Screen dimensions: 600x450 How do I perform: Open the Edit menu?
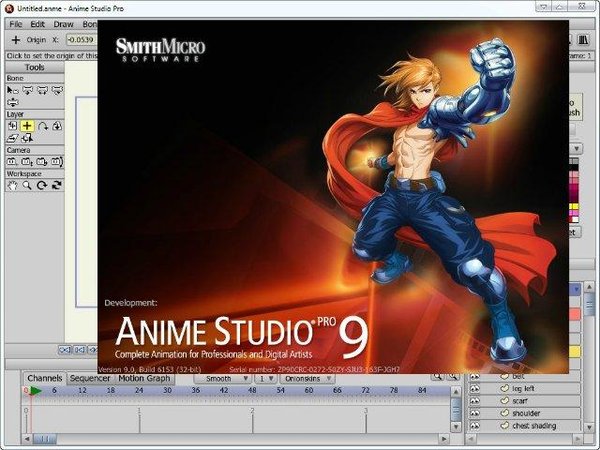[38, 24]
